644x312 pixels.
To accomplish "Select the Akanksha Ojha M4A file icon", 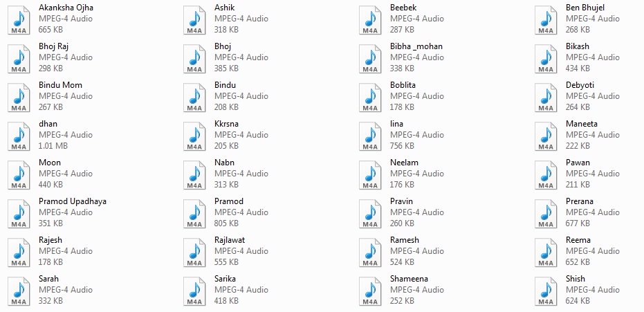I will coord(19,20).
